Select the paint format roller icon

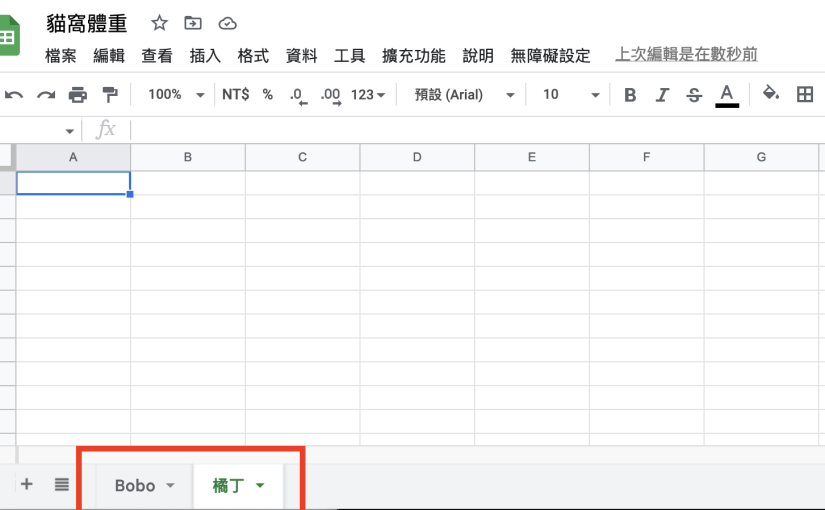tap(110, 95)
